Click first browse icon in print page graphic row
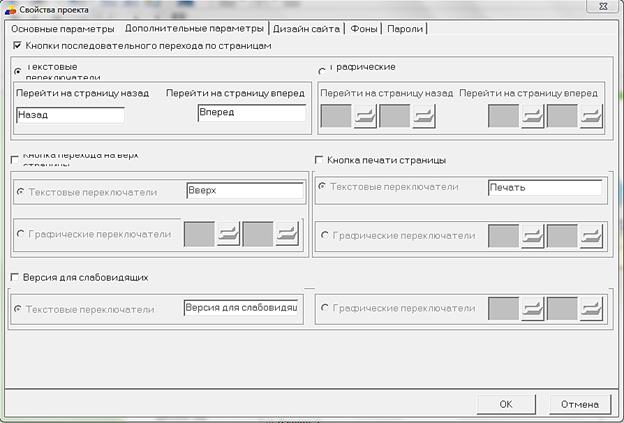 [x=532, y=236]
